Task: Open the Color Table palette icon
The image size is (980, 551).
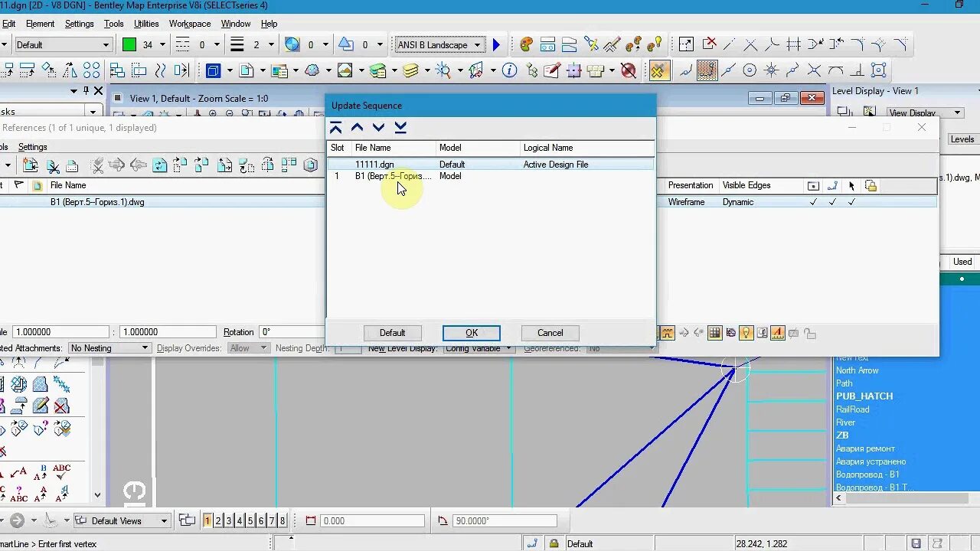Action: click(526, 44)
